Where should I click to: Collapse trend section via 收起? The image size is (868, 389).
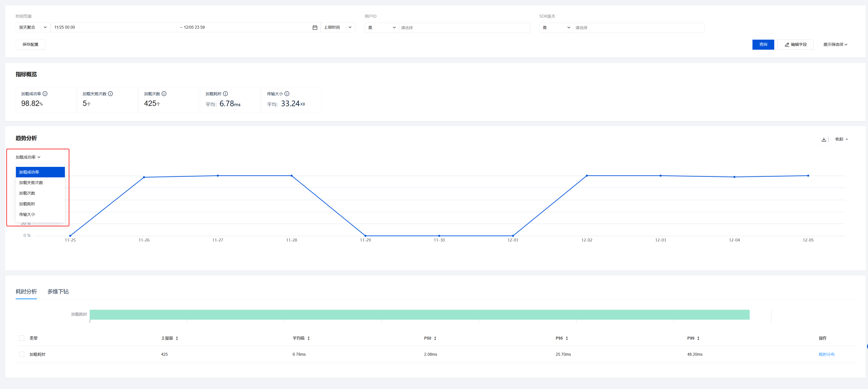(841, 139)
